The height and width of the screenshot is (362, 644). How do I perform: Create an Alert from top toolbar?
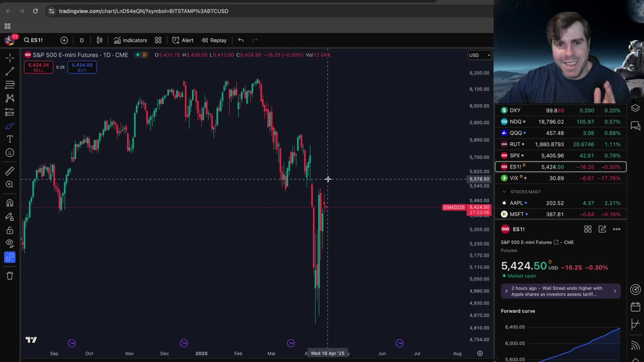[x=183, y=40]
